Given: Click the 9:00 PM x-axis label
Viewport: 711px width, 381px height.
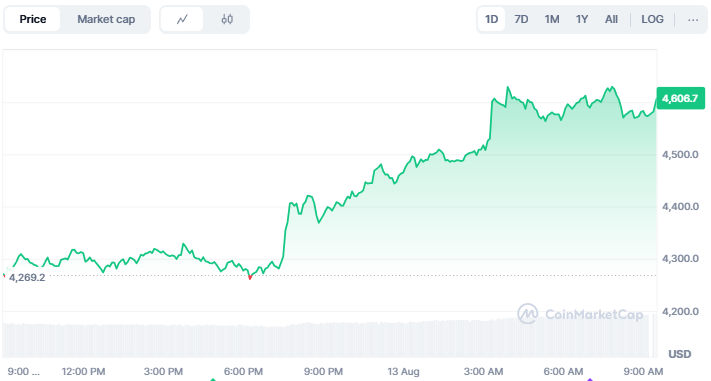Looking at the screenshot, I should (323, 372).
